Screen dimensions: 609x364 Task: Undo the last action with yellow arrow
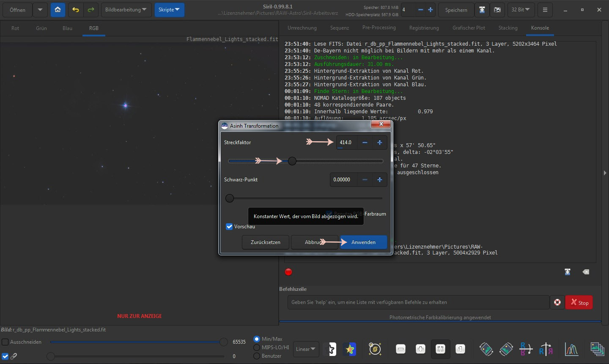[76, 10]
